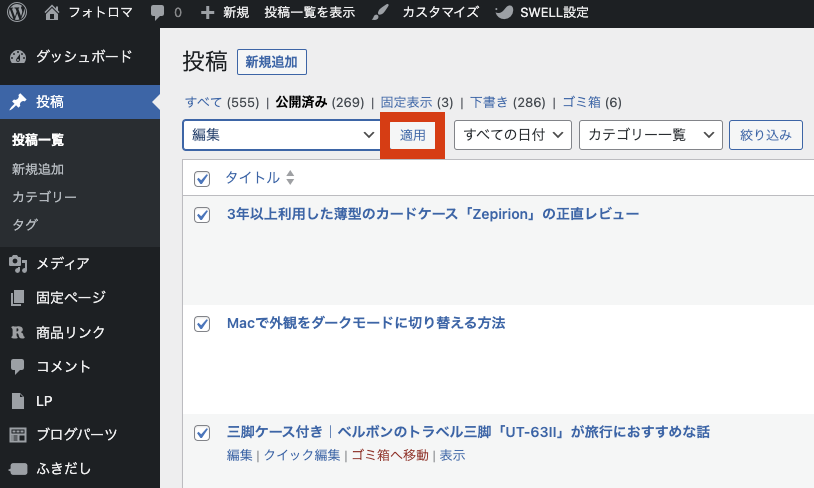This screenshot has width=814, height=488.
Task: Expand the カテゴリー一覧 dropdown
Action: click(651, 135)
